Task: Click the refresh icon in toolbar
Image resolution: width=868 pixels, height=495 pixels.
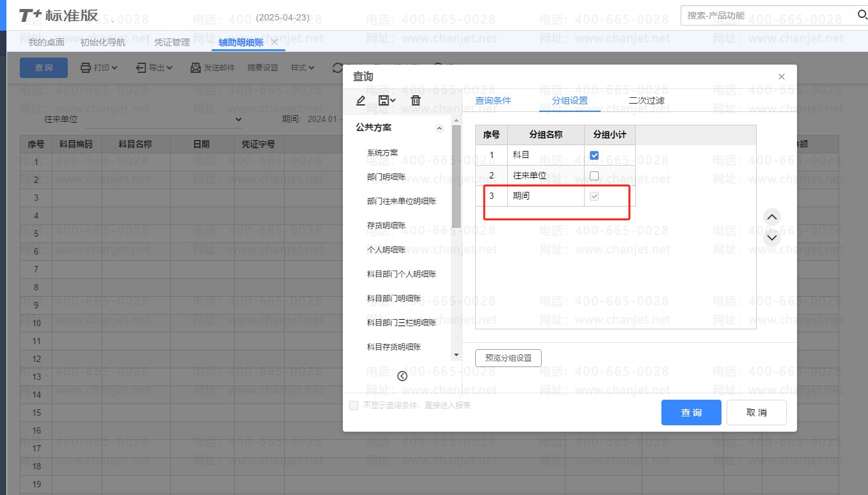Action: tap(338, 67)
